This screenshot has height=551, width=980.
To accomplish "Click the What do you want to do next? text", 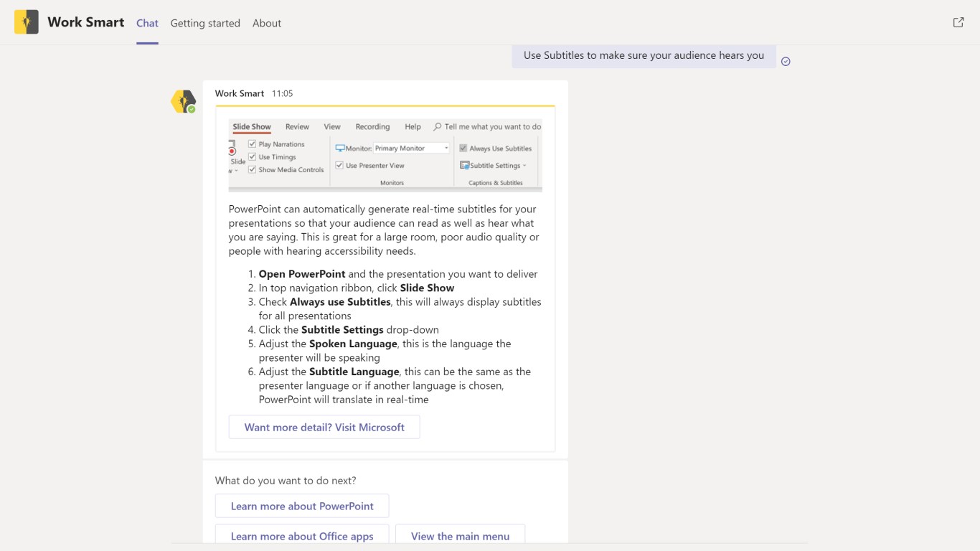I will (286, 481).
